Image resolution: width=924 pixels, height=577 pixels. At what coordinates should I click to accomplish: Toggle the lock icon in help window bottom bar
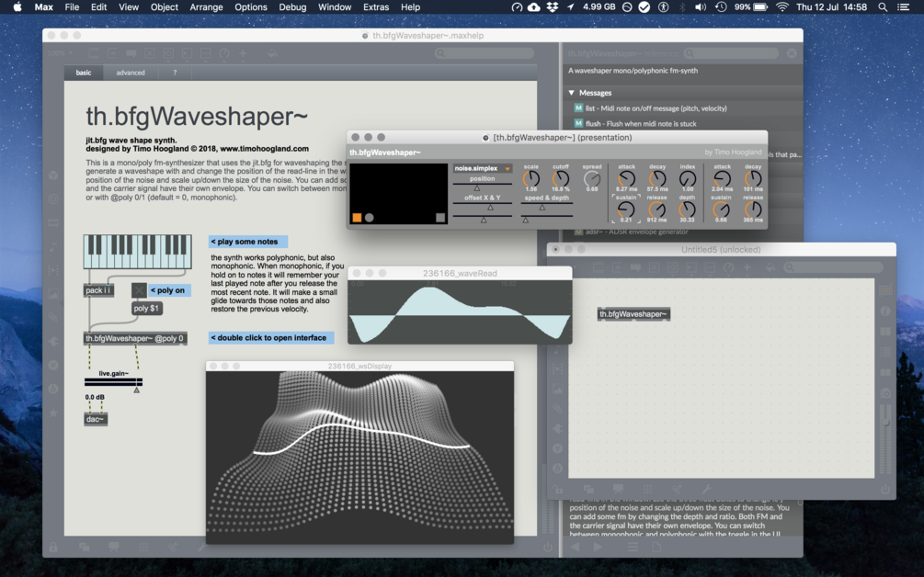(x=53, y=547)
